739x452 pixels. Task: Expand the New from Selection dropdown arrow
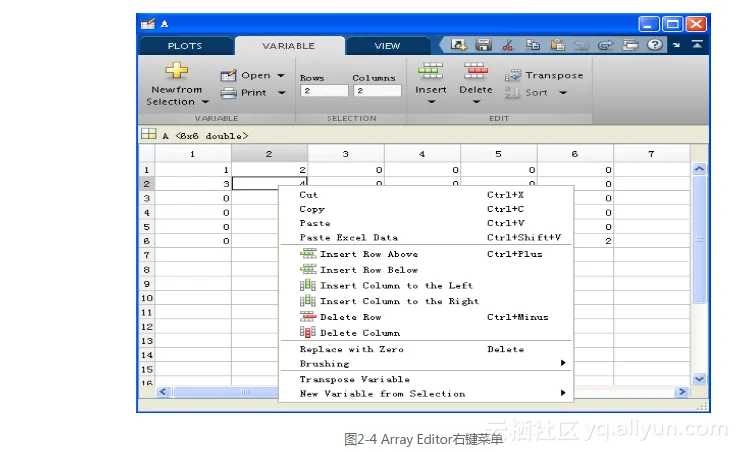coord(205,102)
